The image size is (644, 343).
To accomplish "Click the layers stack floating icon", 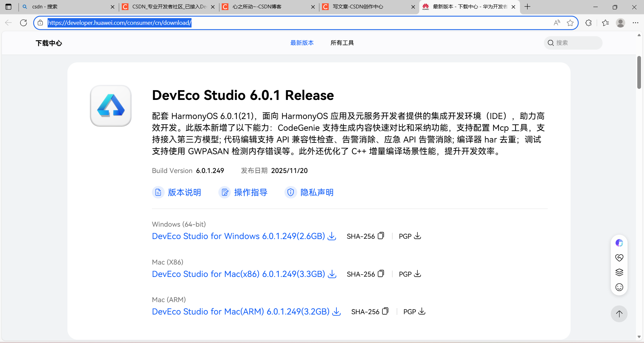I will click(619, 272).
